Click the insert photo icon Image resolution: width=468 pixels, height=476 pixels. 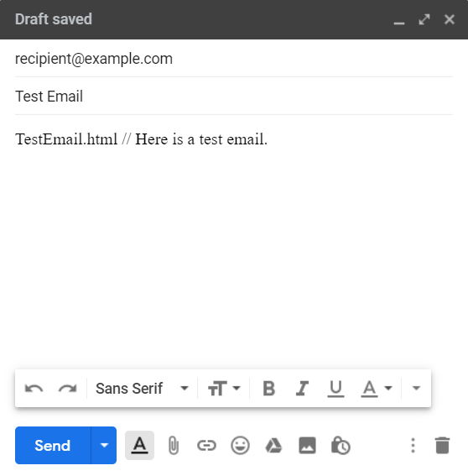(x=307, y=445)
